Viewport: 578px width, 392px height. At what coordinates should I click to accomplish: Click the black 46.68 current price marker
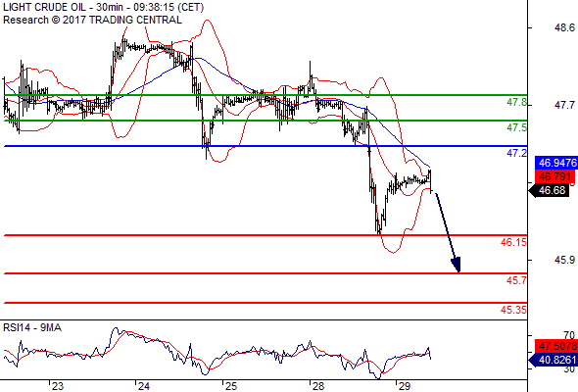pyautogui.click(x=549, y=191)
